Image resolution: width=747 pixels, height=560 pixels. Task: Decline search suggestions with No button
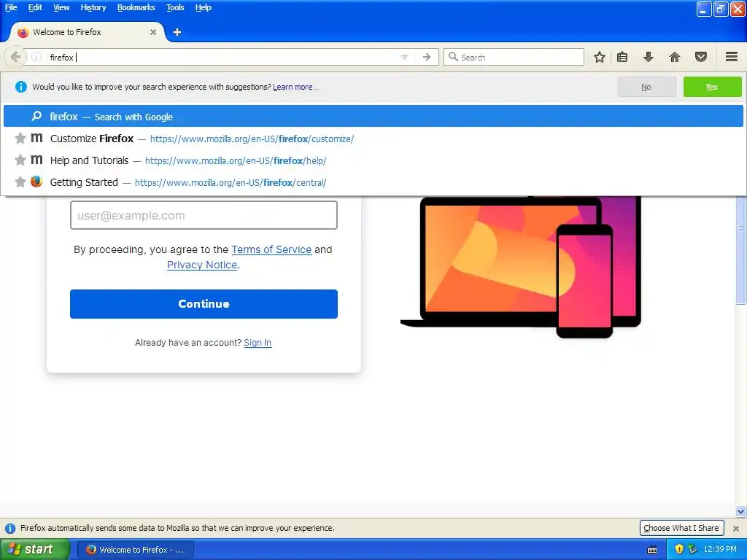tap(646, 87)
